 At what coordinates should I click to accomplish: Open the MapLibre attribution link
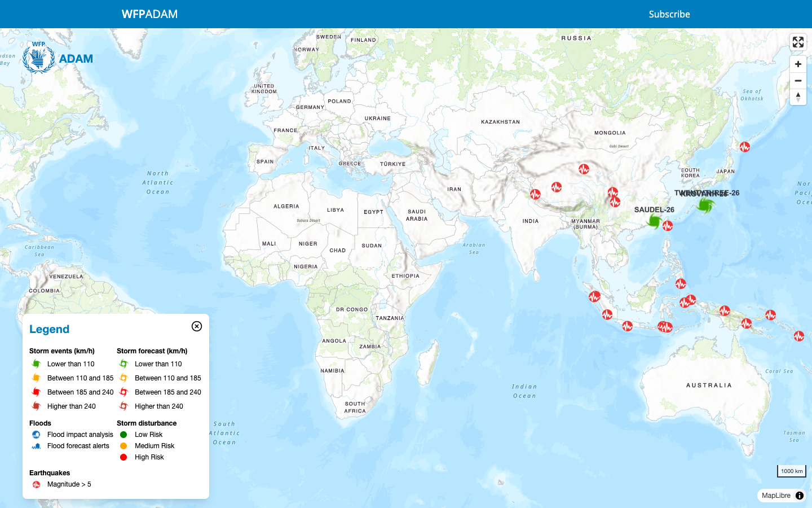(x=776, y=496)
